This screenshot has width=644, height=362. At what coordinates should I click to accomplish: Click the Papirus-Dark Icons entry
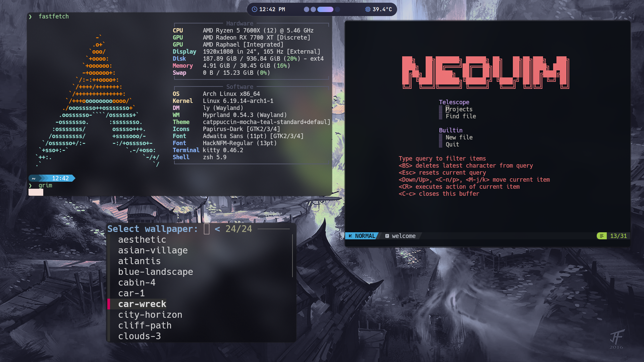[x=241, y=129]
